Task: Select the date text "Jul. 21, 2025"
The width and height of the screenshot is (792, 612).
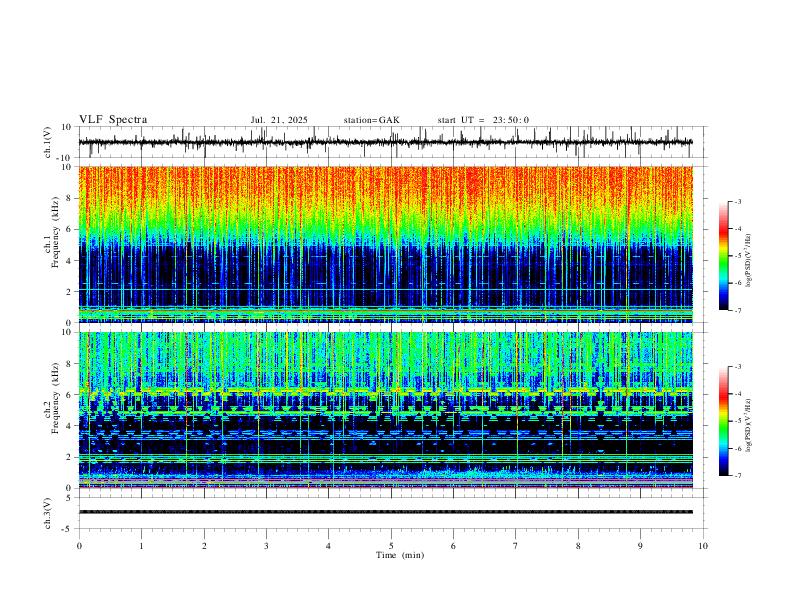Action: click(x=279, y=120)
